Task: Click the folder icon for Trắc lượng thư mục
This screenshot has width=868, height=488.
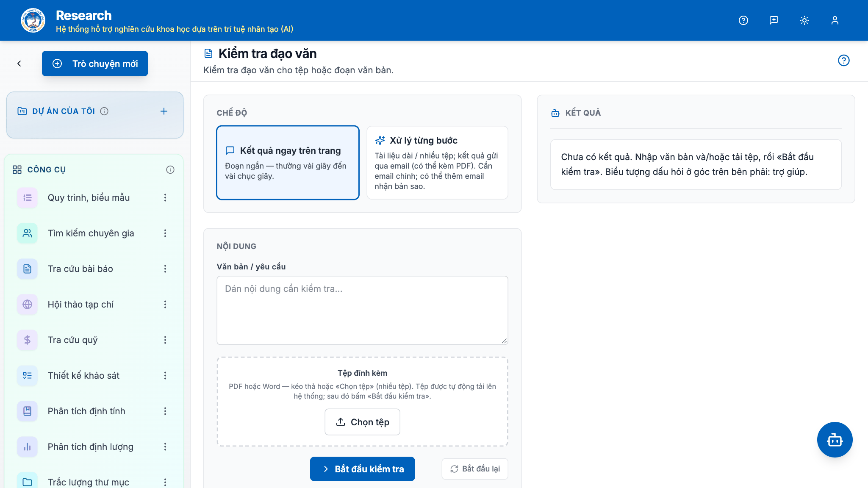Action: [28, 482]
